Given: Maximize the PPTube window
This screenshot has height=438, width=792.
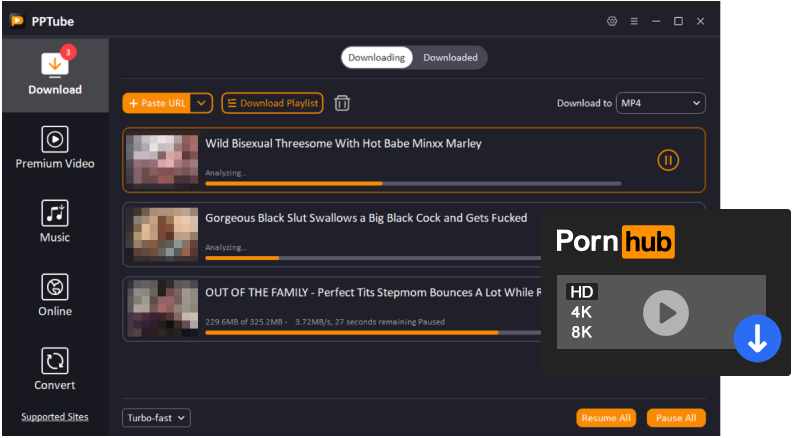Looking at the screenshot, I should pos(678,21).
